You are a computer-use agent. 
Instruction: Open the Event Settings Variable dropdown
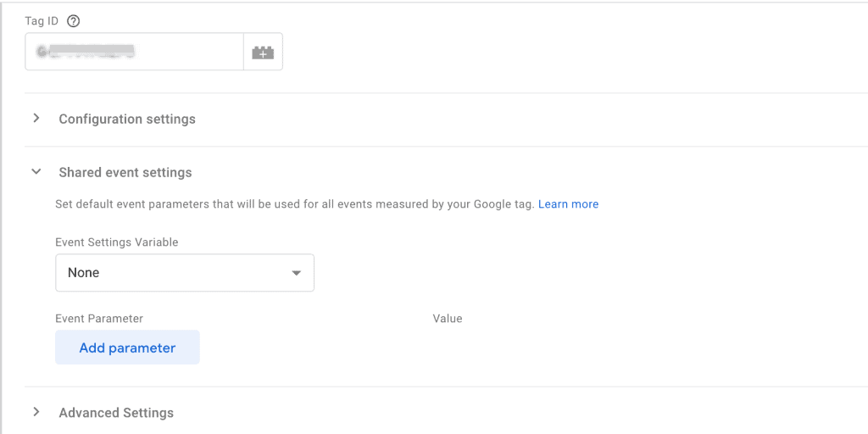(x=184, y=273)
